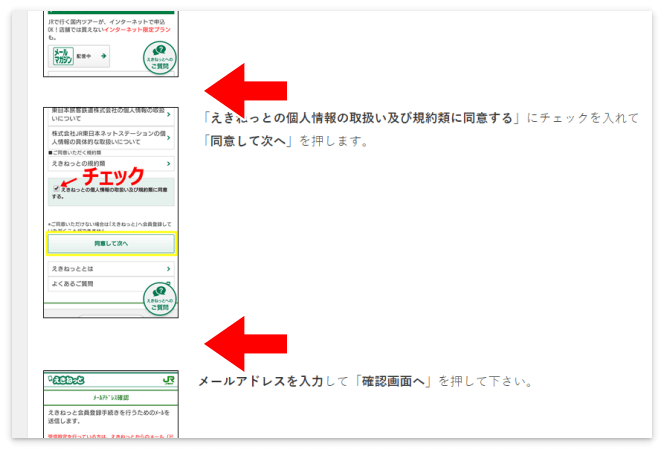Select the メールアドレス確認 heading
Viewport: 664px width, 451px height.
point(111,398)
